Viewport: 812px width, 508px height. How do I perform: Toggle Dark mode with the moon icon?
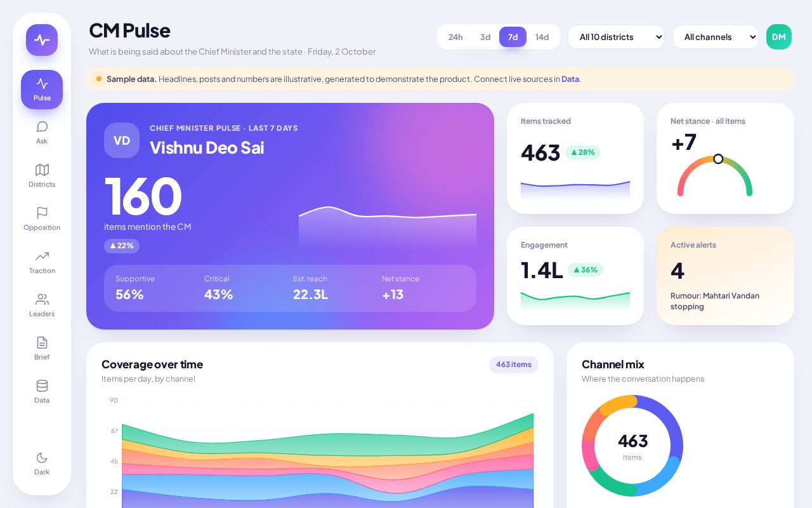click(x=42, y=457)
